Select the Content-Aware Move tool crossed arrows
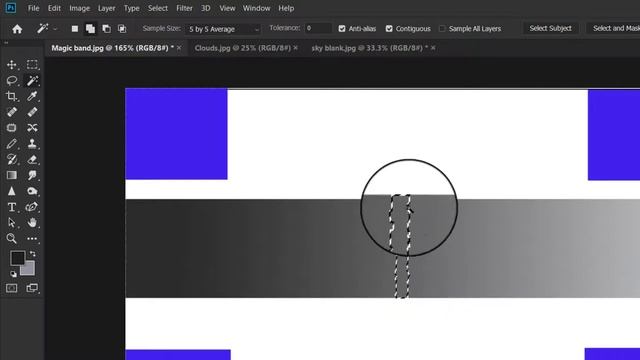Image resolution: width=640 pixels, height=360 pixels. pos(32,128)
